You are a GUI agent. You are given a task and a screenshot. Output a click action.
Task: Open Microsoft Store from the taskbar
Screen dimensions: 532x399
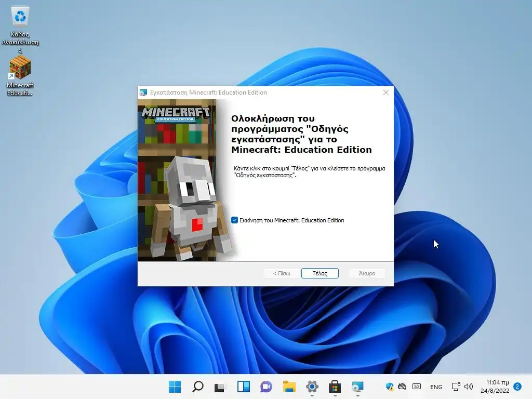click(335, 387)
